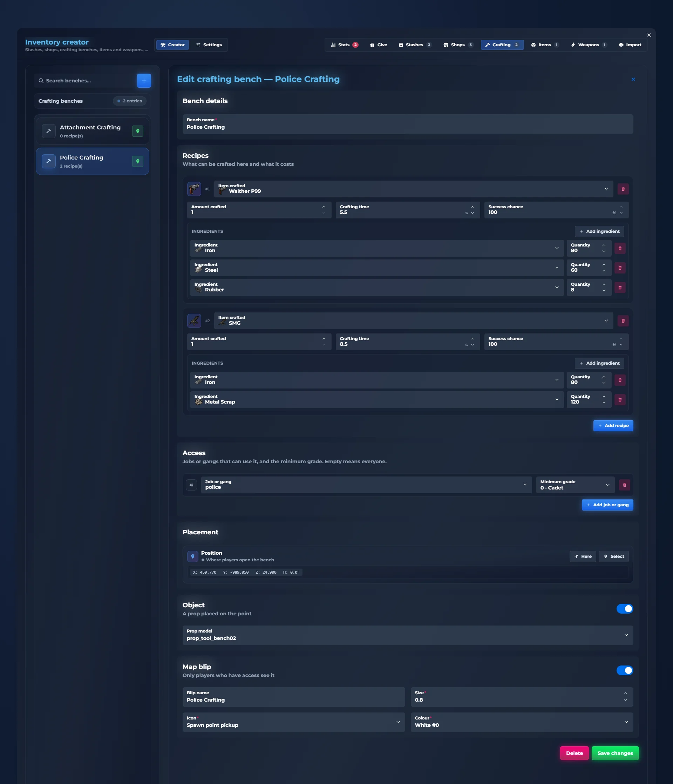673x784 pixels.
Task: Click the Walther P99 pistol thumbnail icon
Action: [x=194, y=189]
